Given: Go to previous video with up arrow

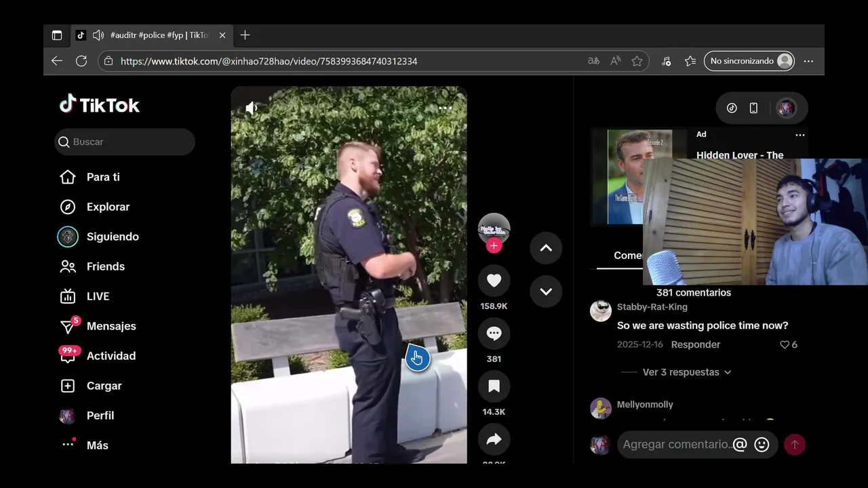Looking at the screenshot, I should tap(546, 248).
